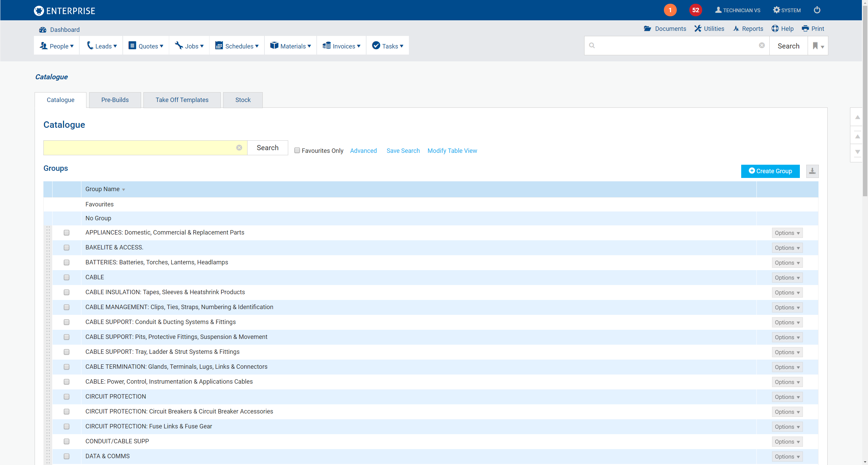Switch to the Stock tab
Viewport: 868px width, 465px height.
[x=243, y=99]
